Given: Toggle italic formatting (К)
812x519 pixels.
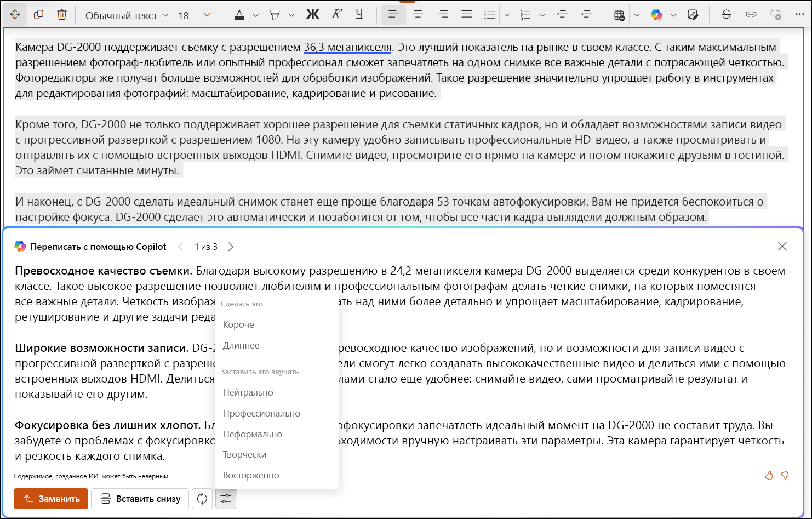Looking at the screenshot, I should tap(336, 15).
